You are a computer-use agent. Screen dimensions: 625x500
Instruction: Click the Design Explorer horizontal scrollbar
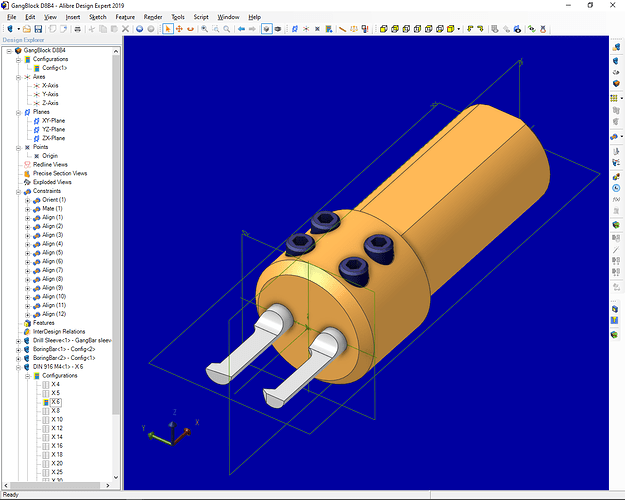coord(55,485)
